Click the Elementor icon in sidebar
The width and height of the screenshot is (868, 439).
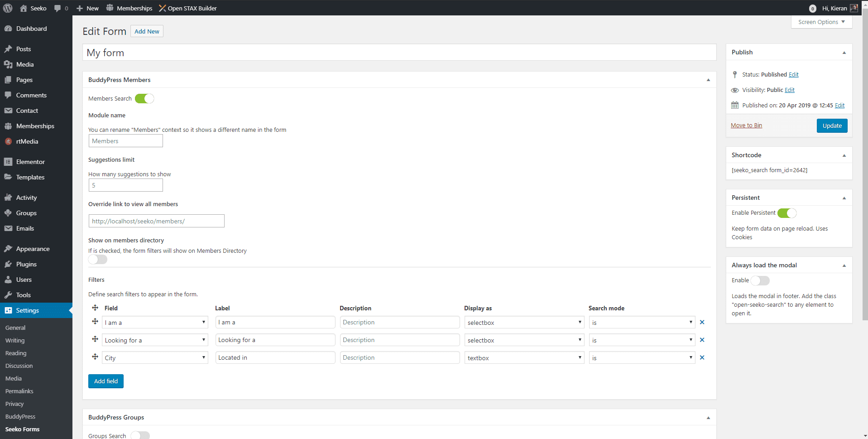[x=8, y=162]
